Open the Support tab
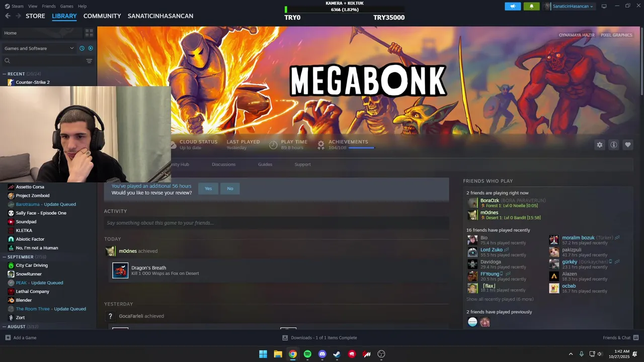This screenshot has height=362, width=644. click(x=302, y=164)
